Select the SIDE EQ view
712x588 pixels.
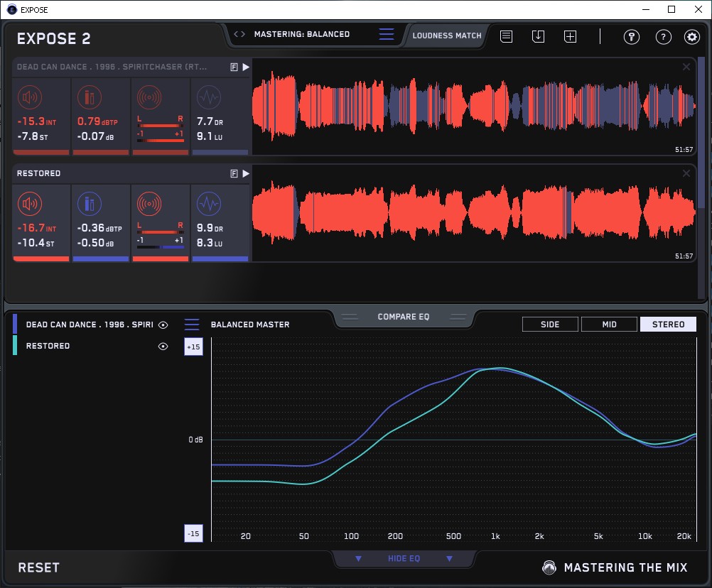click(x=550, y=325)
